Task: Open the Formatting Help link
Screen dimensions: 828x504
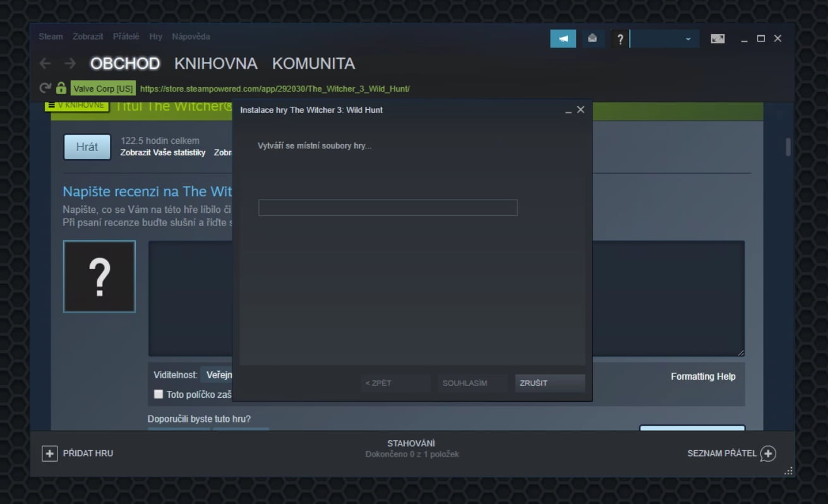Action: coord(703,376)
